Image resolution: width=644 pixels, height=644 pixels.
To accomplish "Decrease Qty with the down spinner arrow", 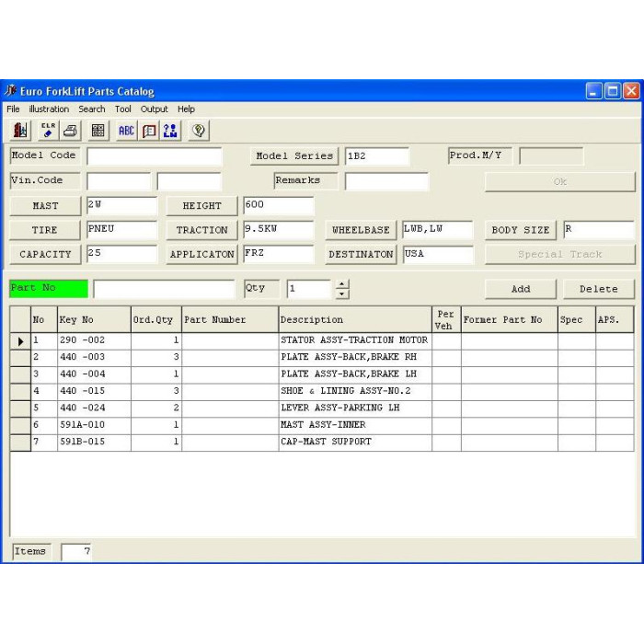I will pyautogui.click(x=342, y=294).
